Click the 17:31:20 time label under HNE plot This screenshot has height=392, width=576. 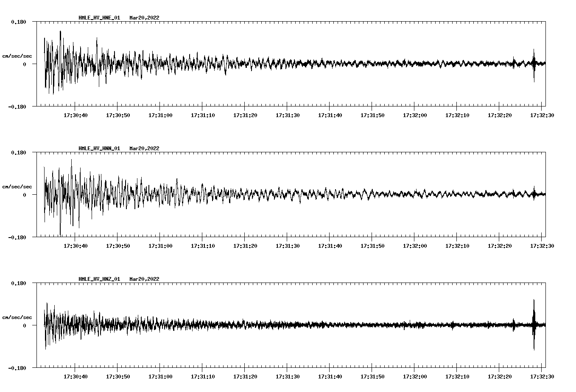point(245,115)
